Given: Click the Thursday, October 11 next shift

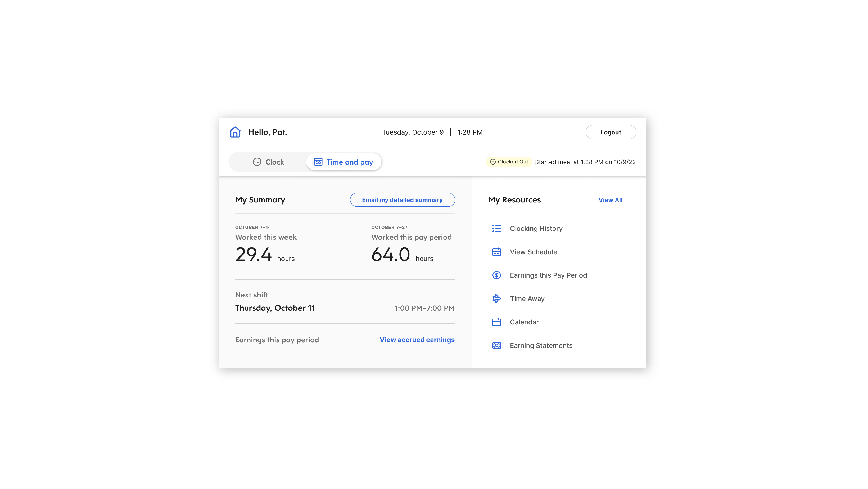Looking at the screenshot, I should (x=275, y=308).
